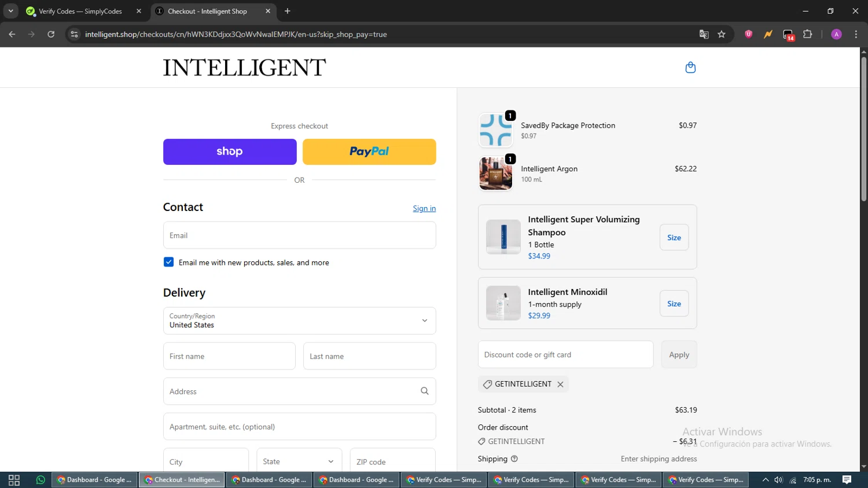This screenshot has height=488, width=868.
Task: Click the translate page icon
Action: [x=704, y=34]
